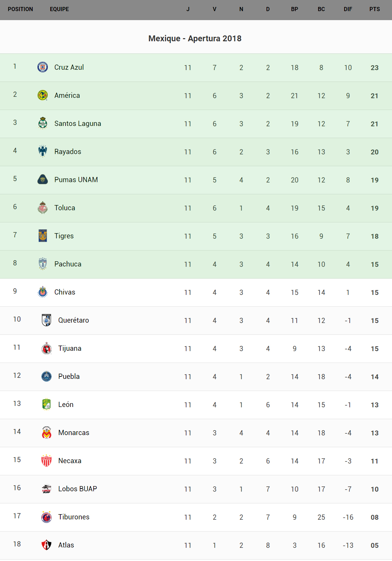This screenshot has width=392, height=561.
Task: Open the Lobos BUAP team link
Action: point(78,489)
